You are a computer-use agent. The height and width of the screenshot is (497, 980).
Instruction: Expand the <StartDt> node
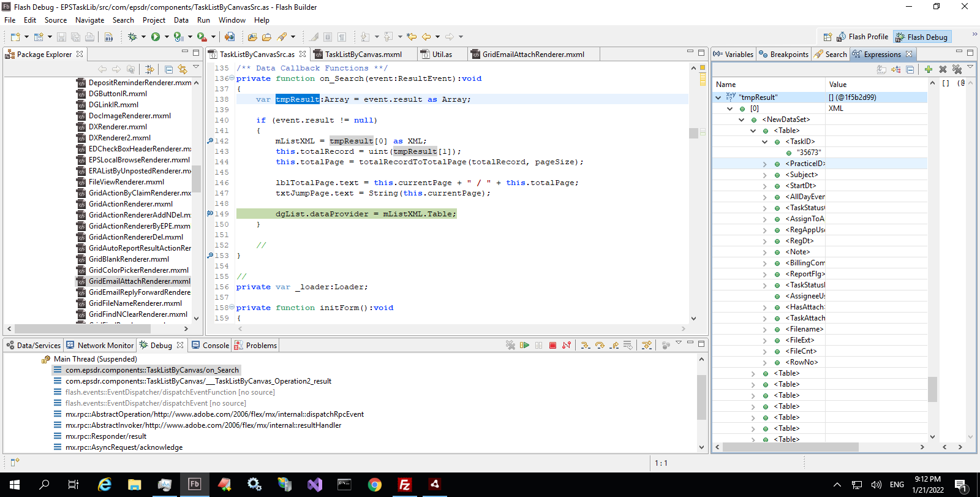pos(764,186)
